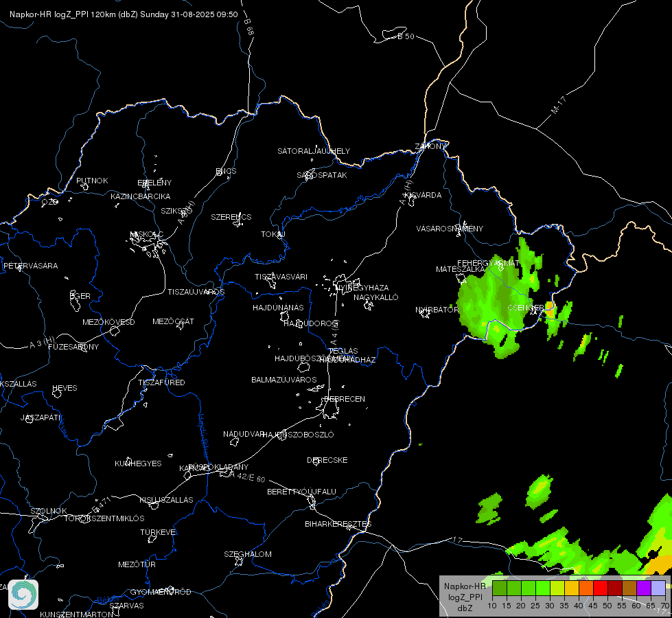Screen dimensions: 672x618
Task: Click the KAZINCBARCIKA city label
Action: (x=141, y=196)
